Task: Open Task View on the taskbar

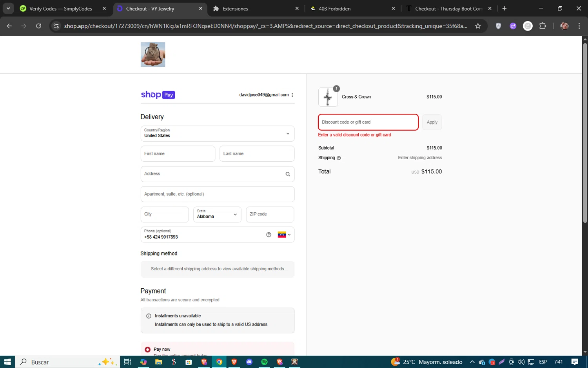Action: (127, 362)
